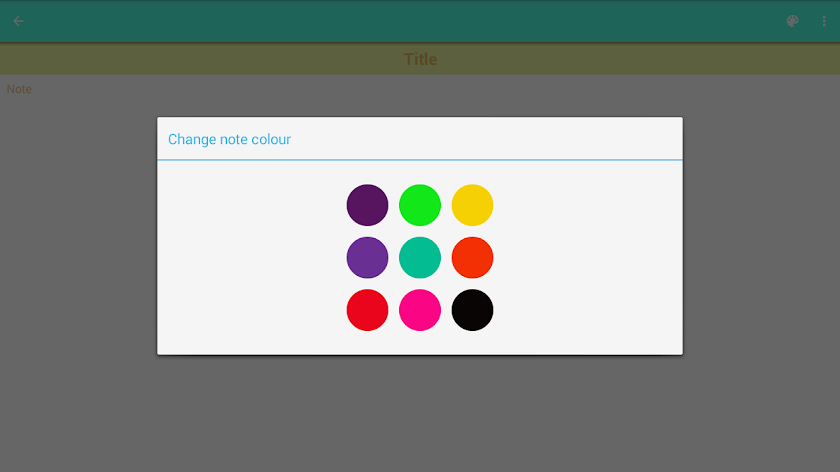The height and width of the screenshot is (472, 840).
Task: Select the yellow colour circle
Action: pyautogui.click(x=472, y=205)
